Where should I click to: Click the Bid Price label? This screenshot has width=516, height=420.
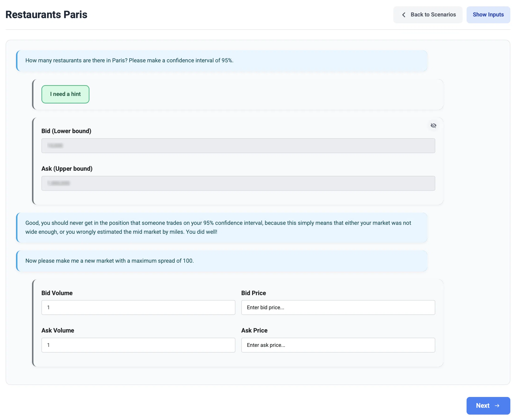tap(253, 293)
